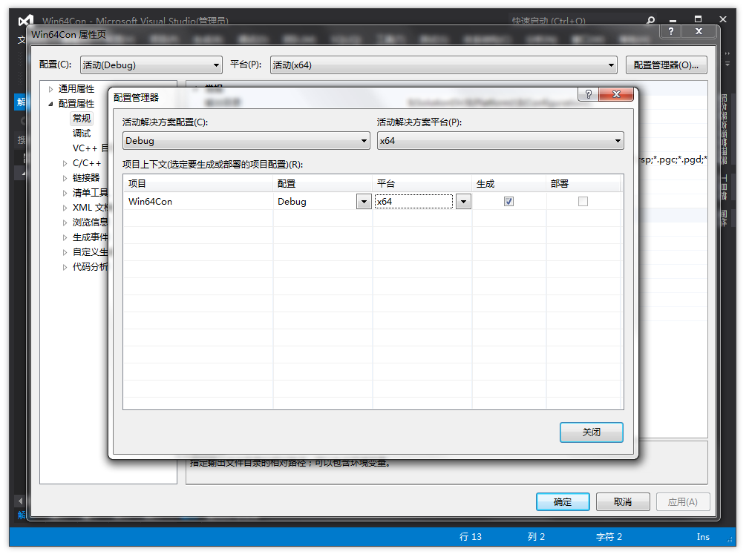The image size is (749, 560).
Task: Click the 取消 button in property page
Action: pos(623,502)
